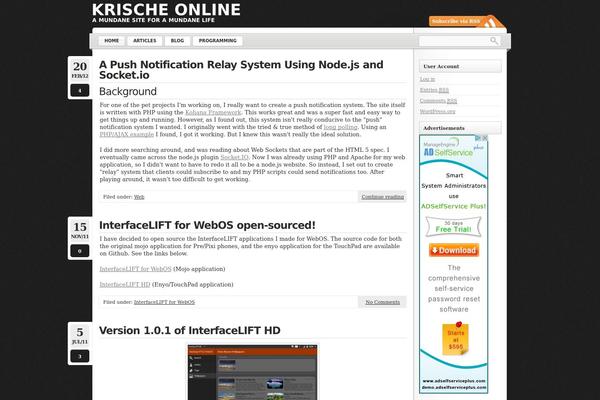Close the advertisement with the X icon

(x=485, y=138)
